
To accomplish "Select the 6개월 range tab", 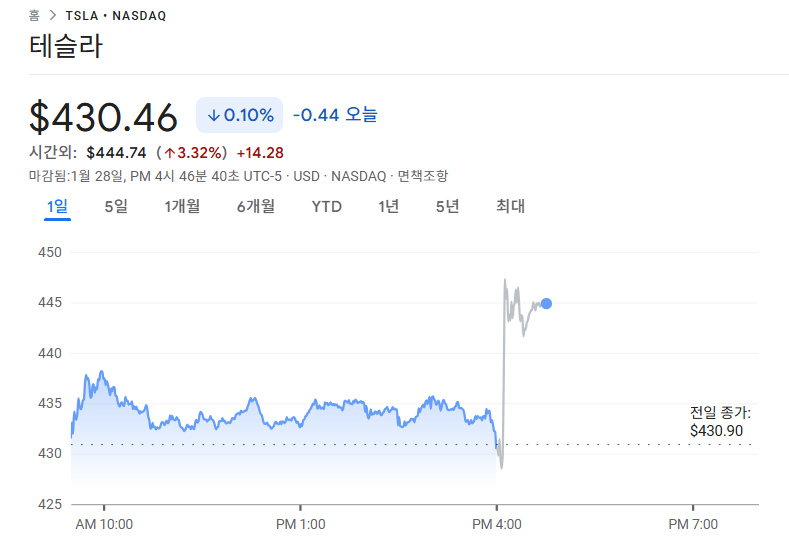I will [255, 206].
